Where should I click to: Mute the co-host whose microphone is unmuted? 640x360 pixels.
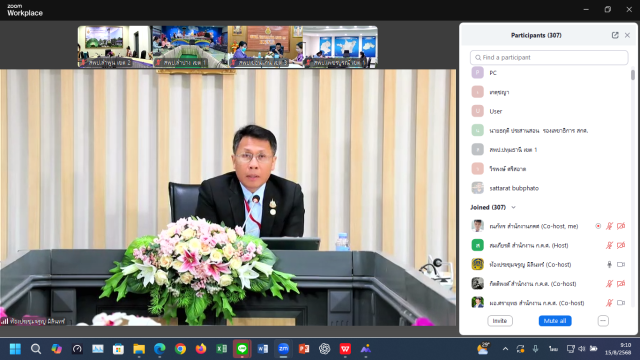pyautogui.click(x=609, y=264)
